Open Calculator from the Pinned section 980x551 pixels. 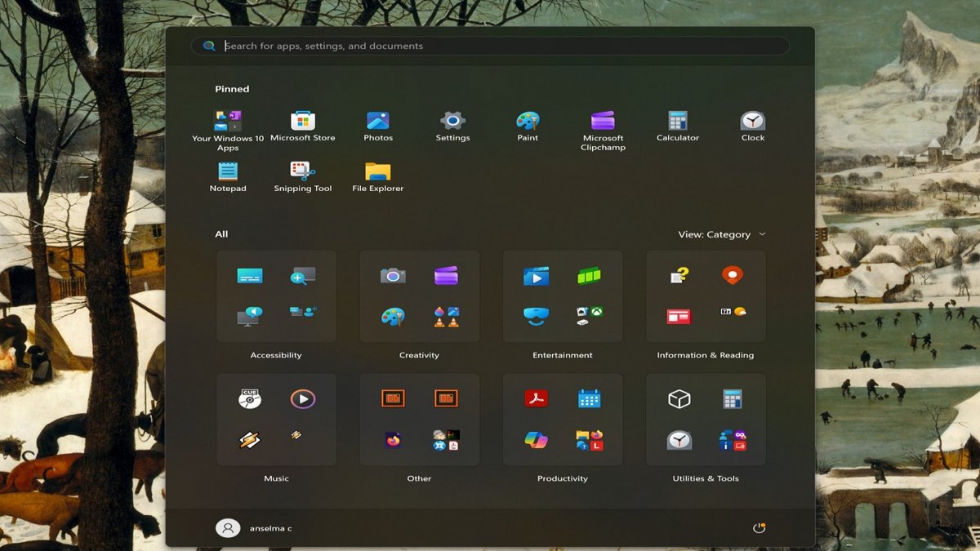coord(678,127)
